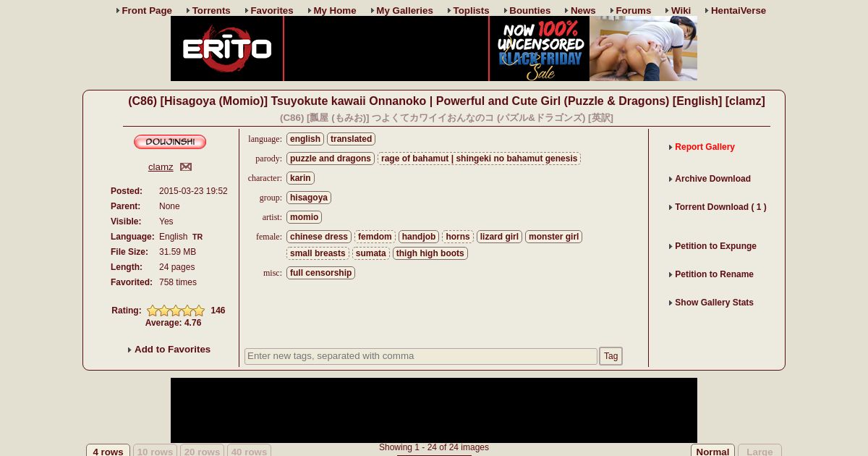Open My Galleries navigation link
The width and height of the screenshot is (868, 456).
[x=404, y=10]
